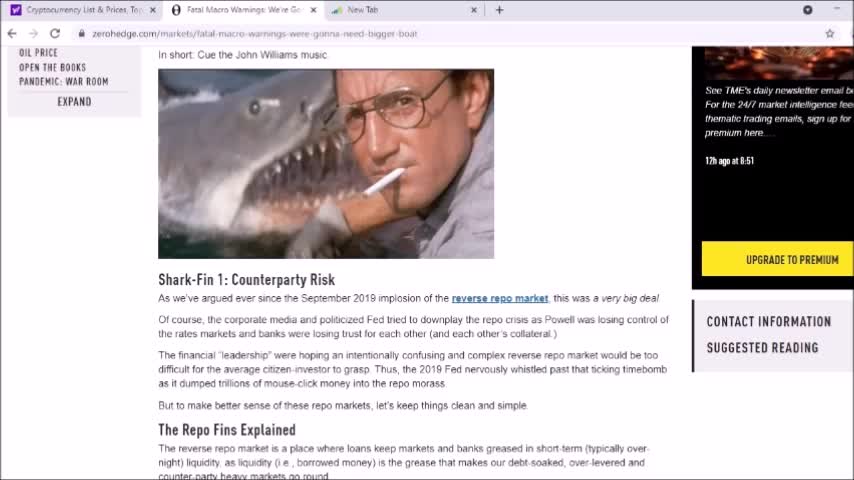Open the OPEN THE BOOKS sidebar link
Viewport: 854px width, 480px height.
[x=52, y=68]
